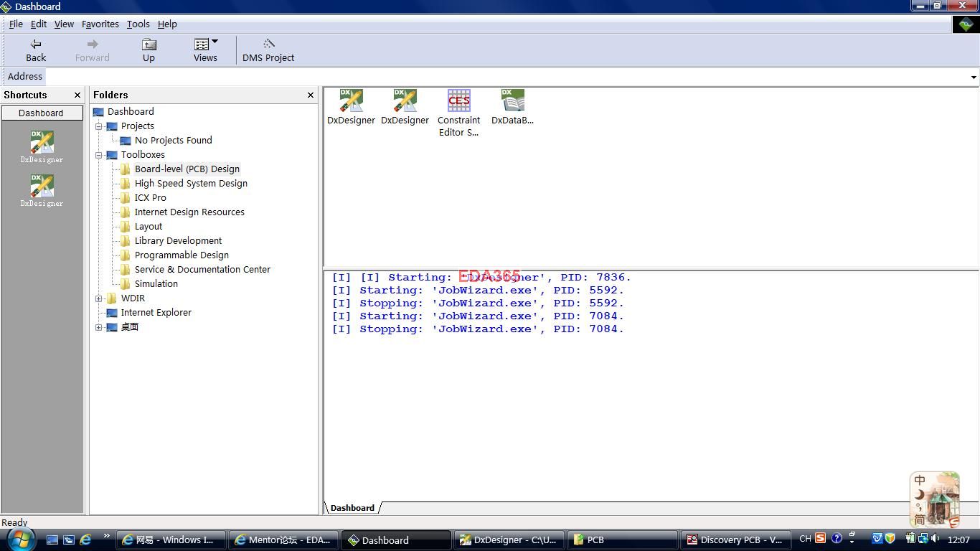Click log line "Starting: 'JobWizard.exe', PID: 7084."
Viewport: 980px width, 551px height.
pos(478,316)
